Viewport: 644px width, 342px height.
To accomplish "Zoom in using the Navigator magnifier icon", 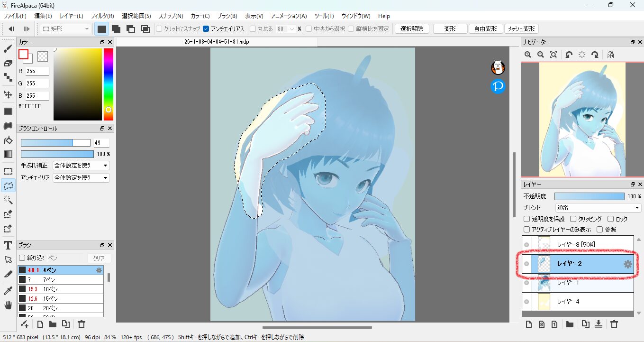I will 528,55.
